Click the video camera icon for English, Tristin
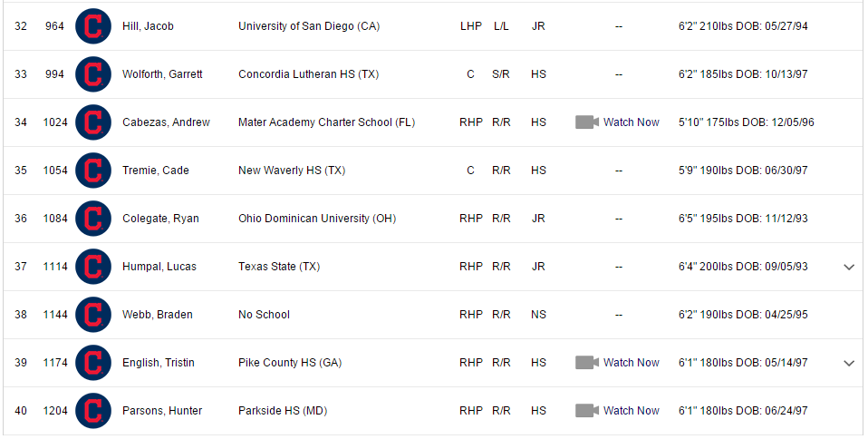Screen dimensions: 868x439 587,363
